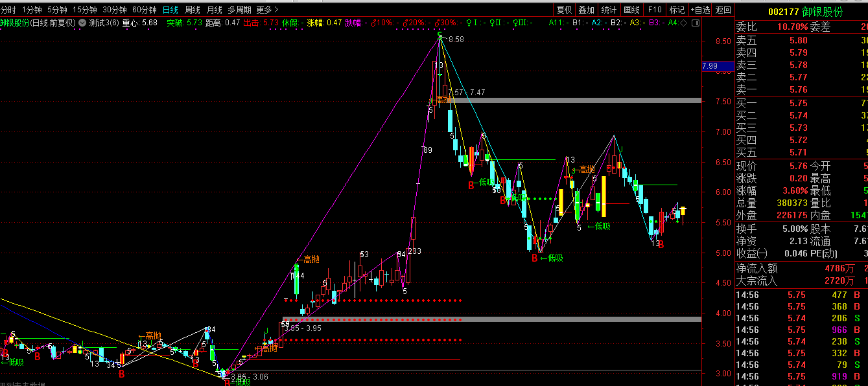
Task: Toggle the side panel icon next to A4
Action: (696, 23)
